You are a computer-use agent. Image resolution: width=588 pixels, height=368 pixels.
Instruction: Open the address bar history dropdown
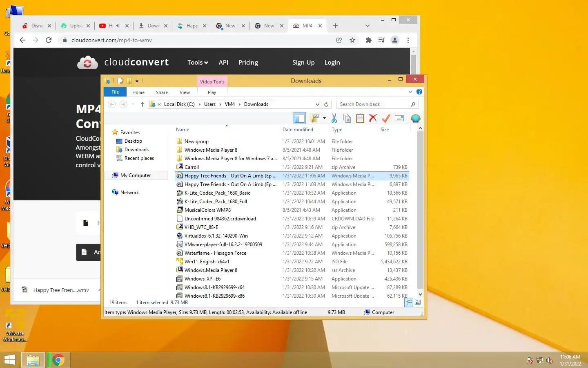pyautogui.click(x=317, y=104)
